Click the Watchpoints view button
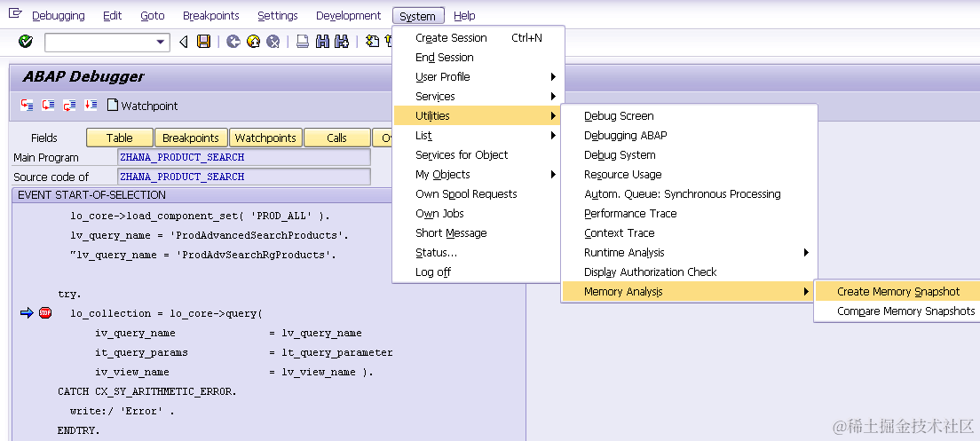980x441 pixels. tap(265, 138)
